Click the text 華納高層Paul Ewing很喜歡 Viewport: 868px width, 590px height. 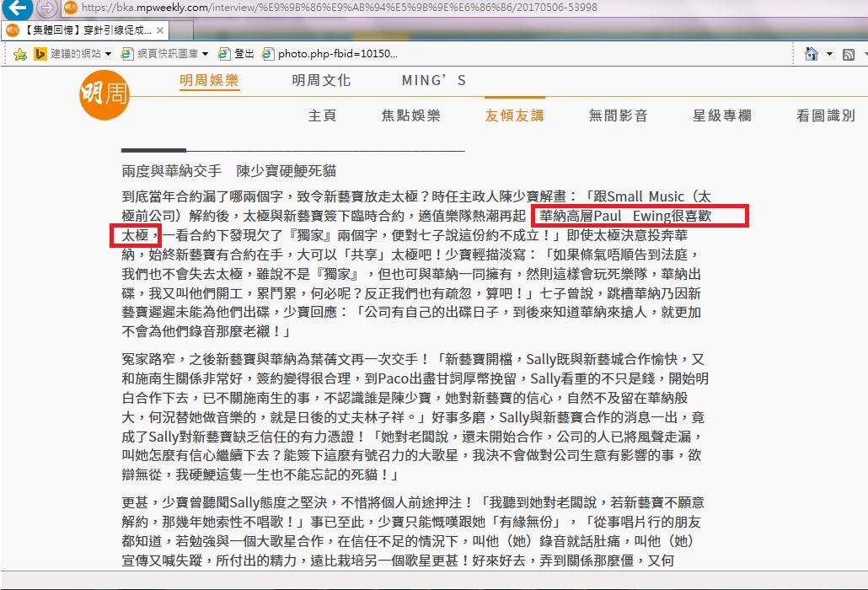point(625,216)
